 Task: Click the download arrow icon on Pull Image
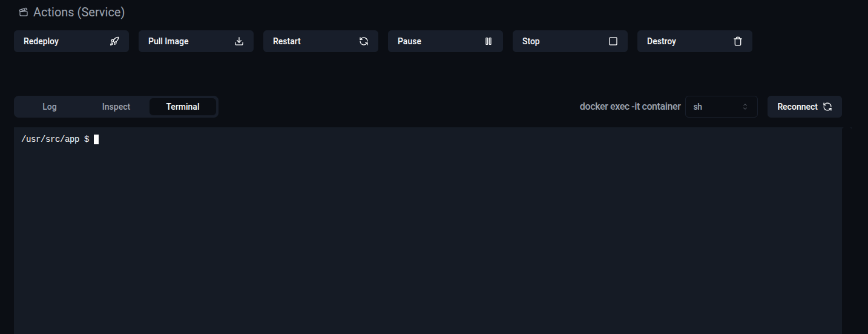point(239,41)
